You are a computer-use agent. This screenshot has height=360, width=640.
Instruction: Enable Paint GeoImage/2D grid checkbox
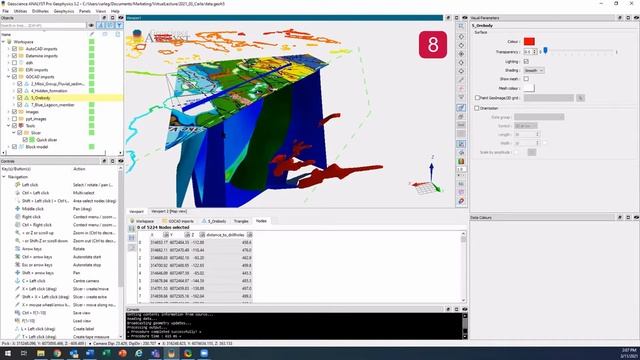477,98
